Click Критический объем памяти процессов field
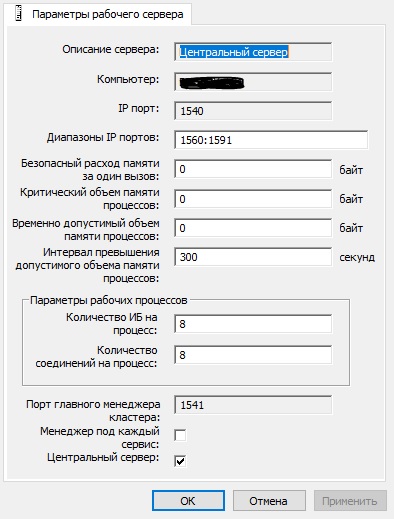Image resolution: width=394 pixels, height=519 pixels. (x=253, y=199)
